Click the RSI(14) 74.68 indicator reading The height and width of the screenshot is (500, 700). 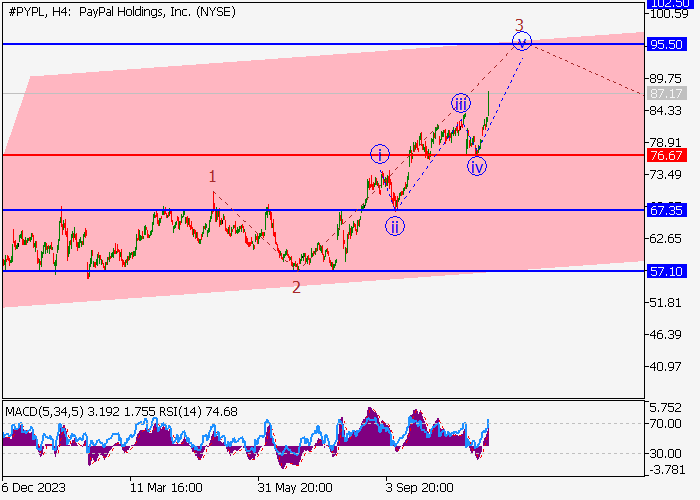click(198, 412)
